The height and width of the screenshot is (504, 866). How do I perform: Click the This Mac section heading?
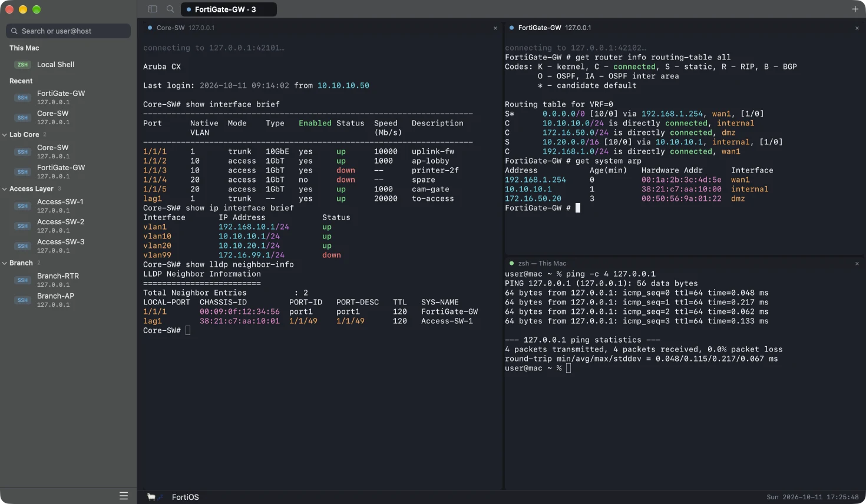(x=24, y=48)
